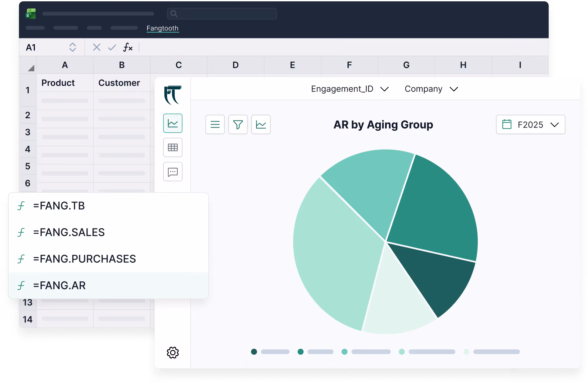Select row 2 header
This screenshot has width=588, height=383.
28,115
